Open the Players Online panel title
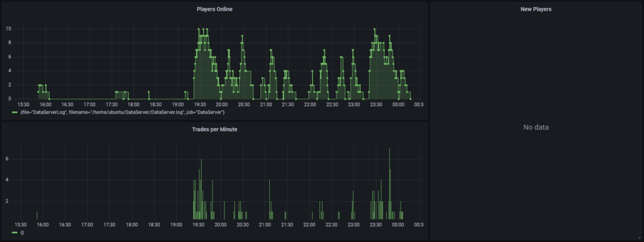Viewport: 644px width, 242px height. (214, 9)
